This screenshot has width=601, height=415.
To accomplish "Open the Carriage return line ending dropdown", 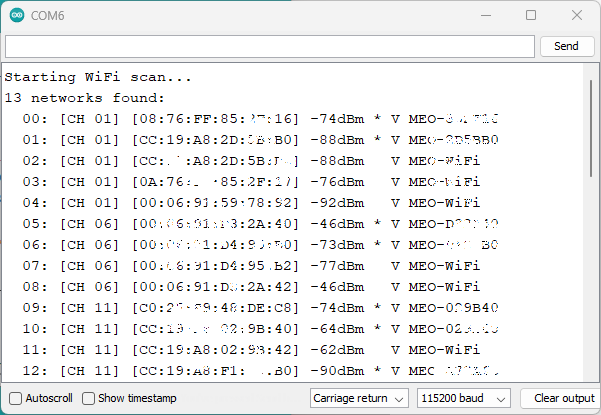I will tap(359, 398).
